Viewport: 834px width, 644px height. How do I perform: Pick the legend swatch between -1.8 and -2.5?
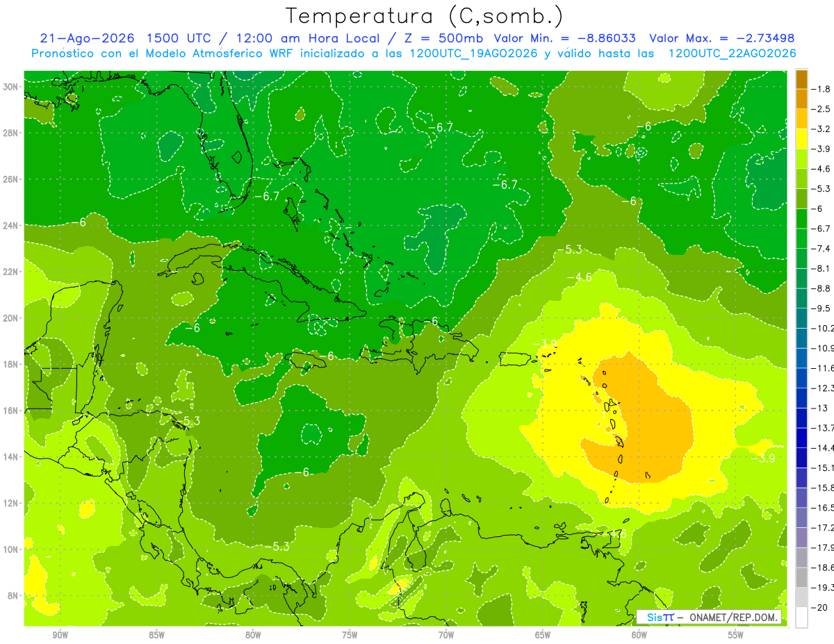[801, 99]
